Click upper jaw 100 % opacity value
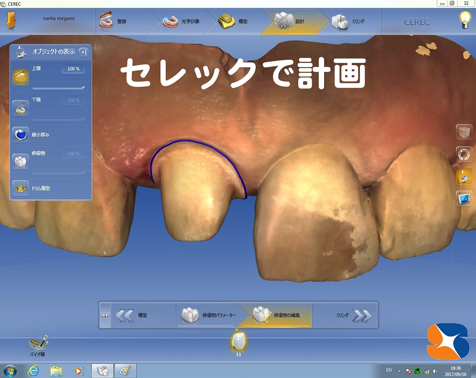Image resolution: width=476 pixels, height=378 pixels. (x=73, y=69)
